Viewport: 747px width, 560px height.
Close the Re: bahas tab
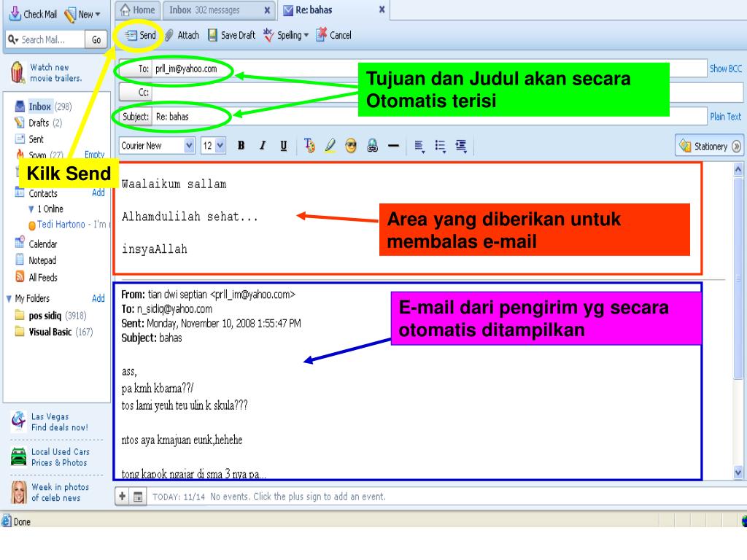pos(382,9)
